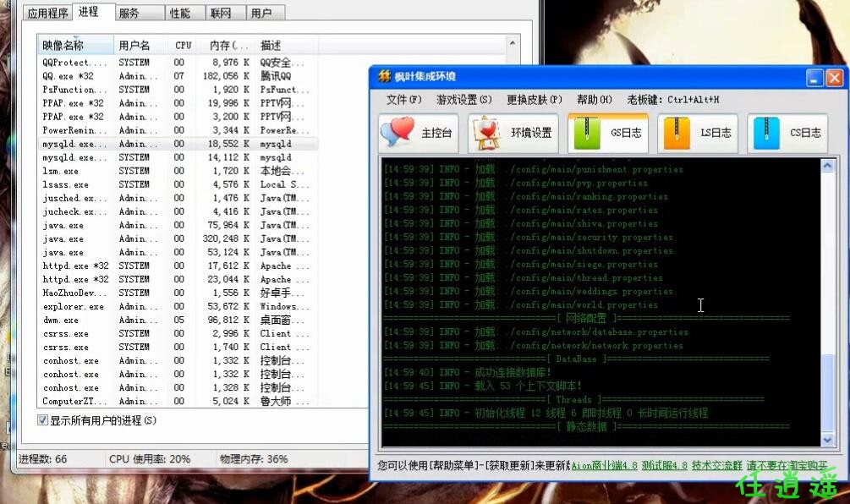Screen dimensions: 850x504
Task: Select the lsm.exe process row
Action: [178, 171]
